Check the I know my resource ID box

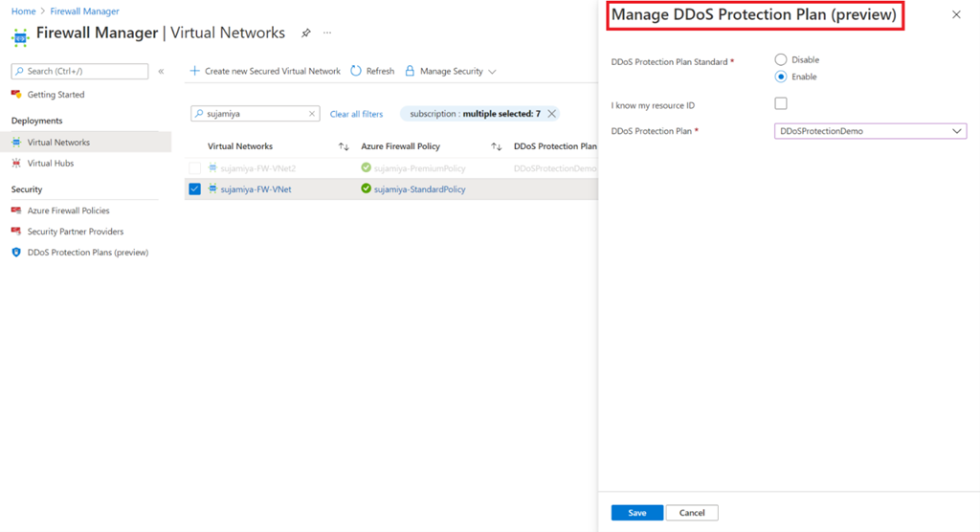pos(781,103)
